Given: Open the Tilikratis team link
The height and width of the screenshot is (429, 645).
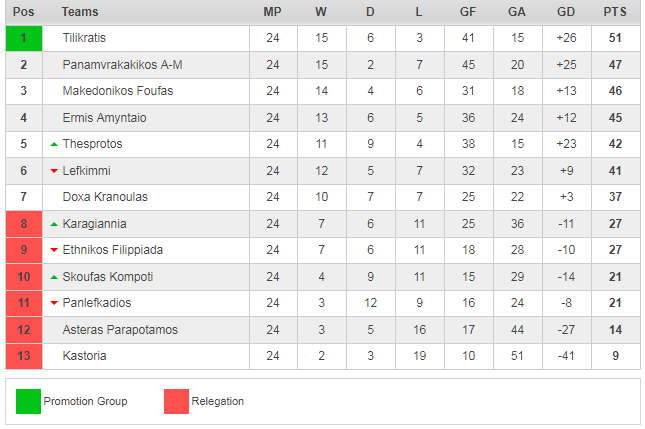Looking at the screenshot, I should tap(84, 38).
